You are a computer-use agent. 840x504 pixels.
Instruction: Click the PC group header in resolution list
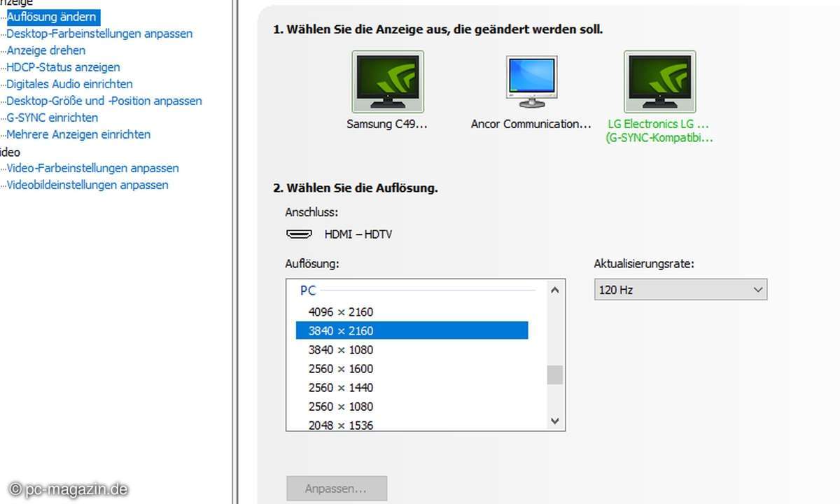[x=309, y=290]
